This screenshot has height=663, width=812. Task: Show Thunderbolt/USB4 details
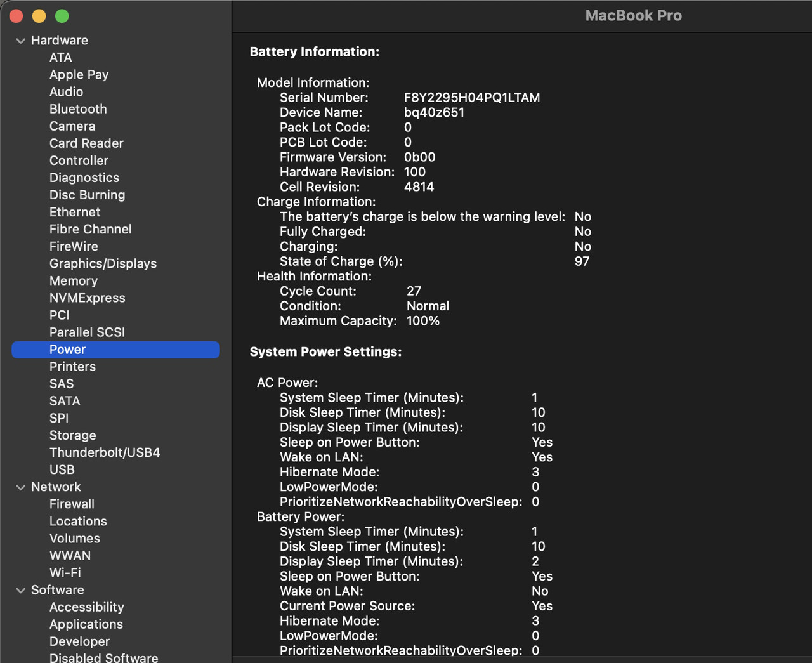(105, 452)
